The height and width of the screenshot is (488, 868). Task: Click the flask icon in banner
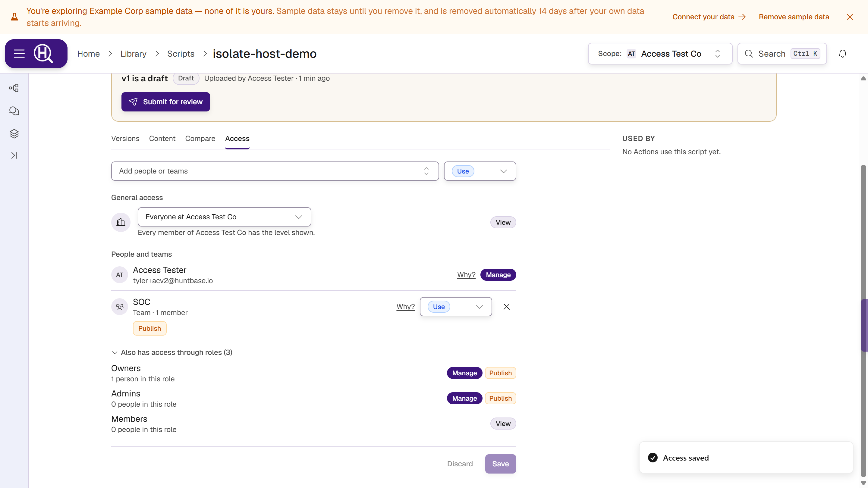click(14, 17)
